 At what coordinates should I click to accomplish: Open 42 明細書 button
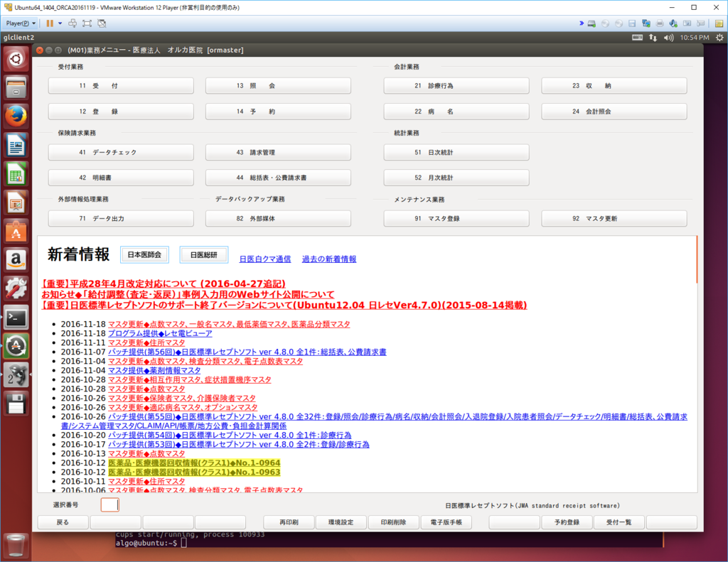(121, 178)
